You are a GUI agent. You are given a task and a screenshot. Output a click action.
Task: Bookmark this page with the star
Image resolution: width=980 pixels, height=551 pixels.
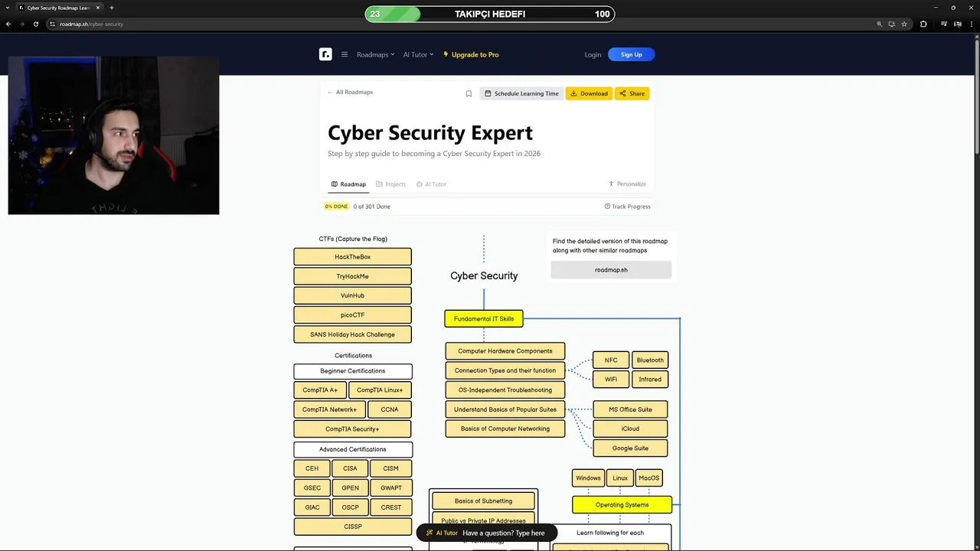pyautogui.click(x=904, y=24)
